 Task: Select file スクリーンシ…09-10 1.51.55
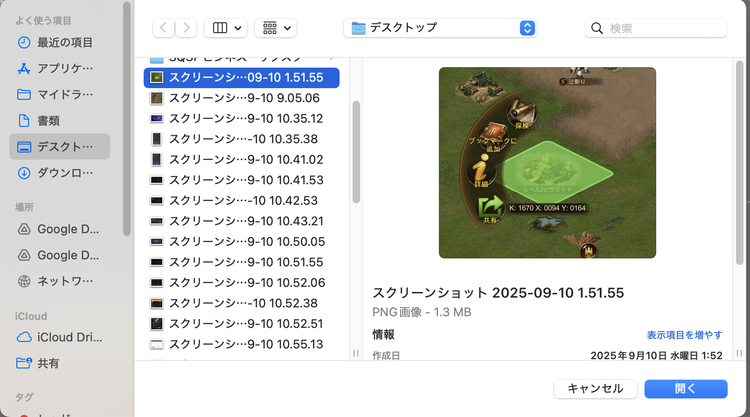tap(242, 77)
